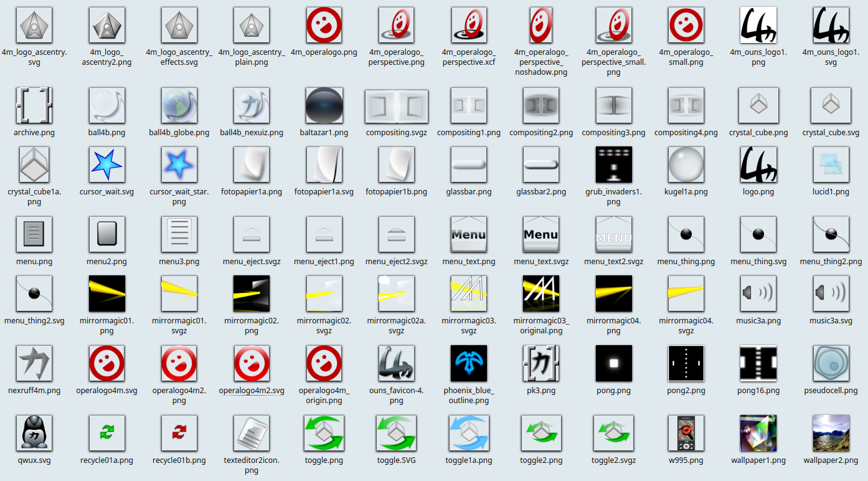Select the pk3.png icon
Screen dimensions: 868x481
[x=541, y=363]
